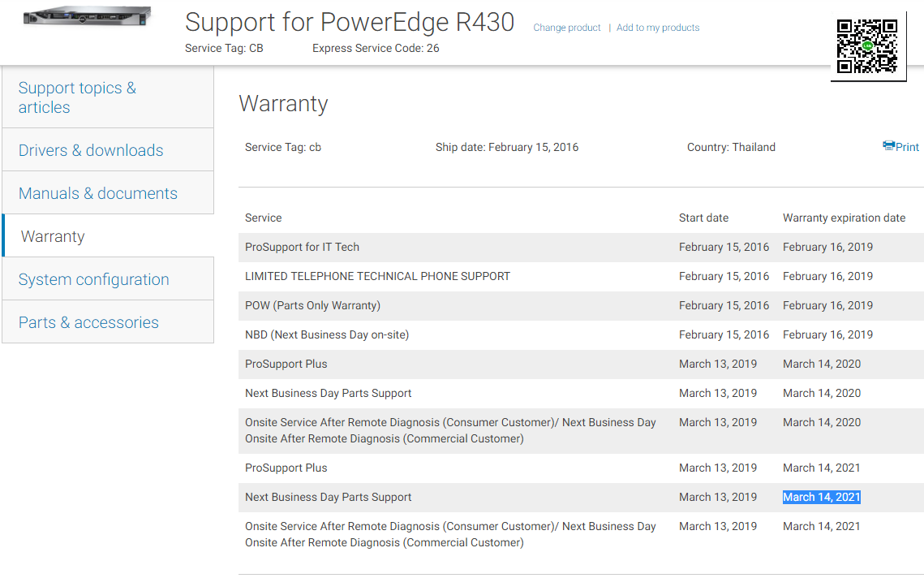924x578 pixels.
Task: Click start date of NBD on-site row
Action: point(724,334)
